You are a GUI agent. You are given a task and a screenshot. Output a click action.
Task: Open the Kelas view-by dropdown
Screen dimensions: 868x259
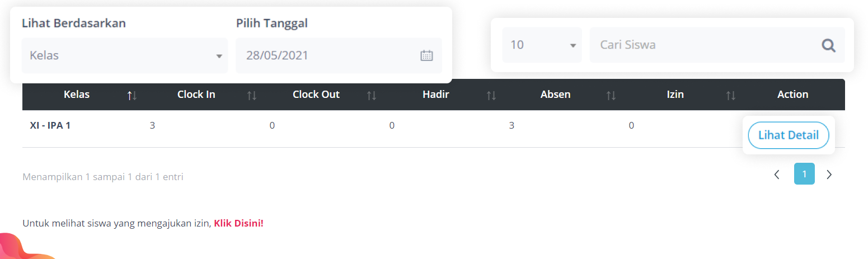(x=124, y=55)
